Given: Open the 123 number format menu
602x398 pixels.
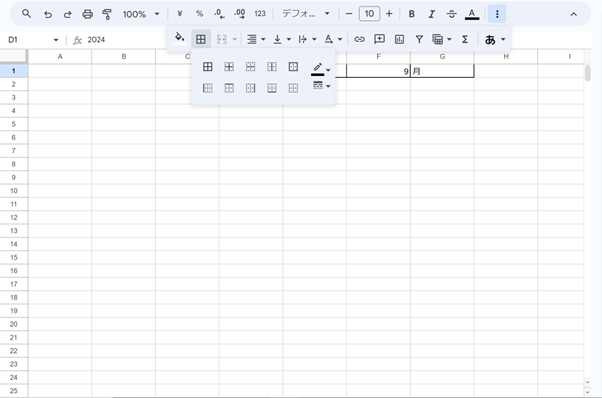Looking at the screenshot, I should 260,14.
